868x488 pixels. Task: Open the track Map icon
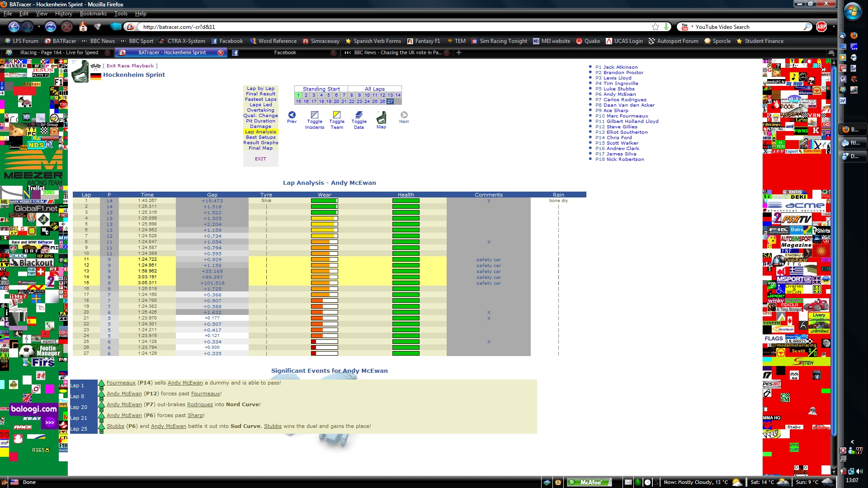click(x=382, y=118)
